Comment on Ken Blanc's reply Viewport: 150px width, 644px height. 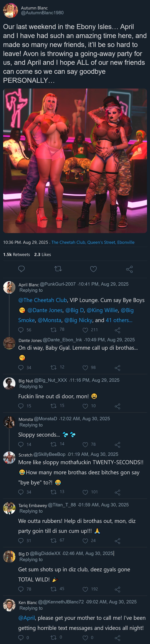pos(21,638)
